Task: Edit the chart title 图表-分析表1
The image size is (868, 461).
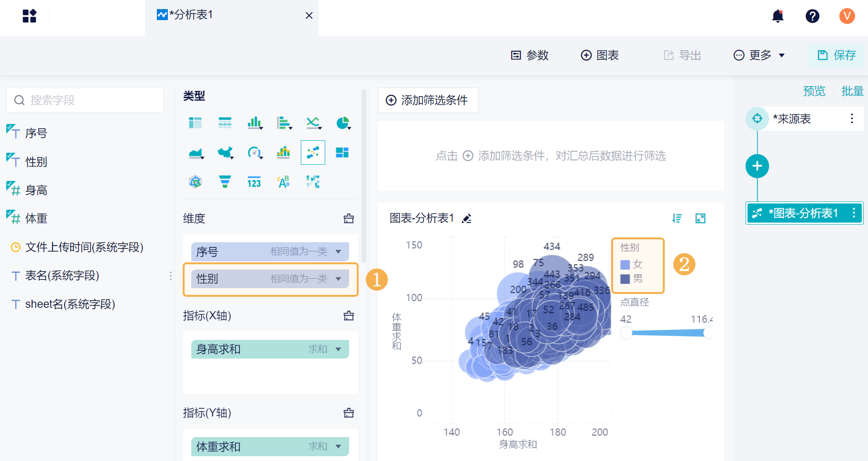Action: tap(467, 219)
